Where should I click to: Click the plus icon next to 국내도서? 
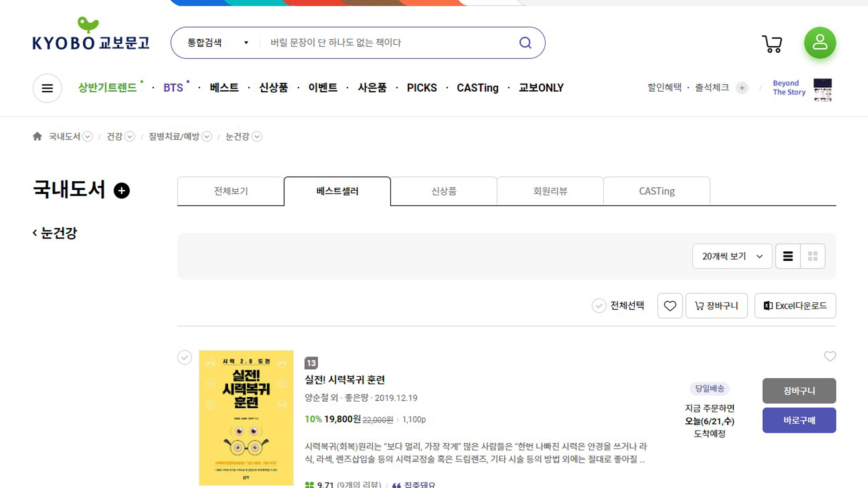coord(121,191)
